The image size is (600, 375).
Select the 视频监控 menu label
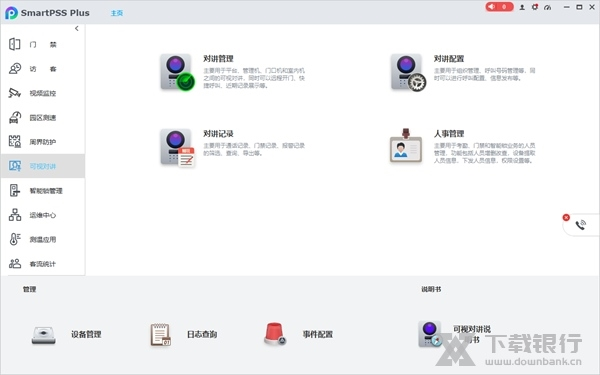click(43, 93)
